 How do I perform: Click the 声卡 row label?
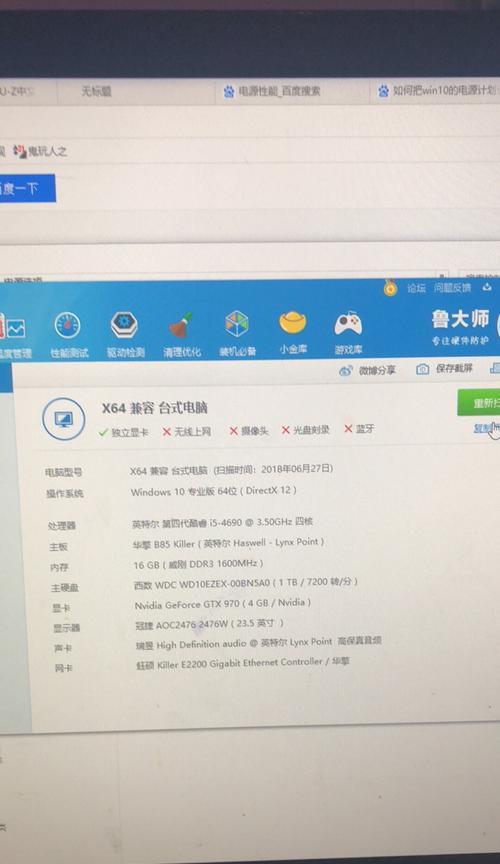tap(63, 649)
